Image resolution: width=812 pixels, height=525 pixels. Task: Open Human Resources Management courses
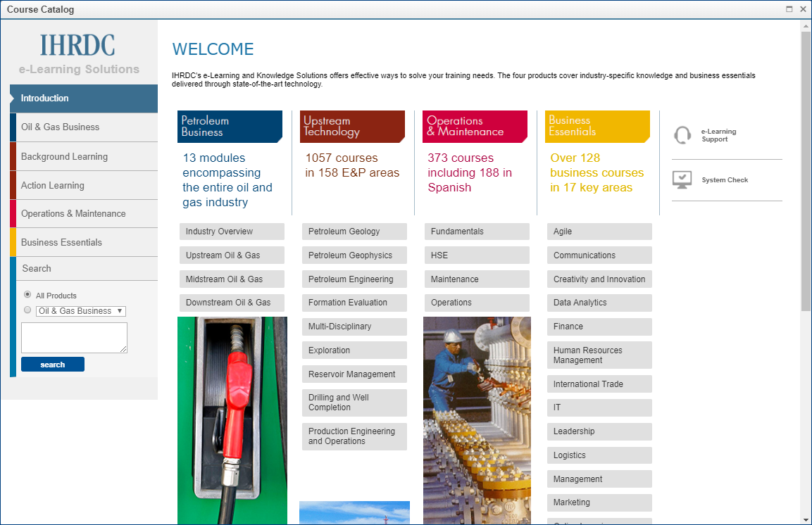click(x=600, y=355)
